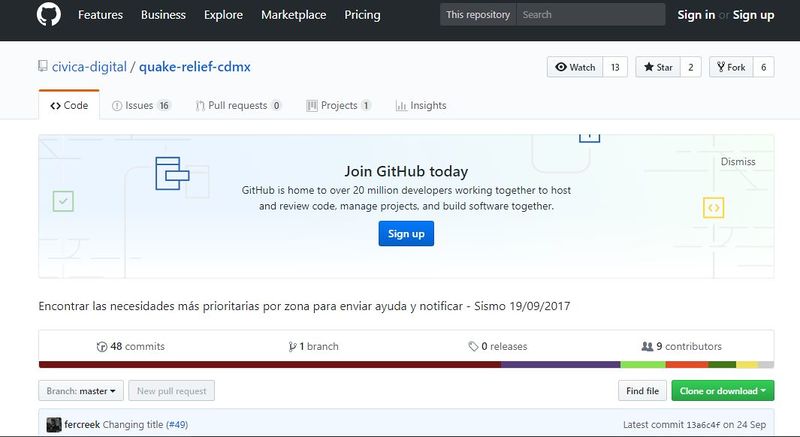Open the Pull requests tab
Screen dimensions: 800x437
click(x=238, y=106)
